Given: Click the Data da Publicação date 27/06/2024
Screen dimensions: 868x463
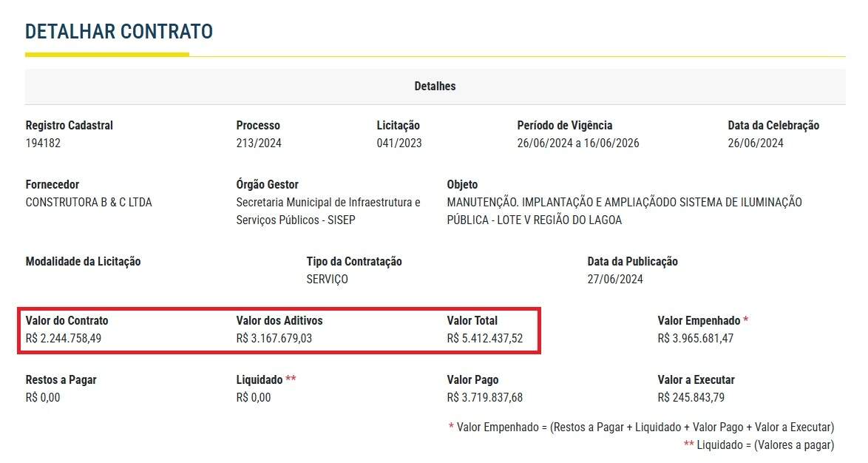Looking at the screenshot, I should (x=615, y=280).
